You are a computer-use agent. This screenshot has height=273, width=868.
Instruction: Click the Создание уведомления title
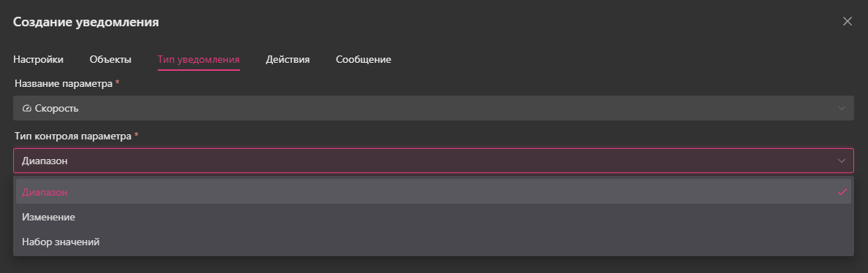coord(86,22)
